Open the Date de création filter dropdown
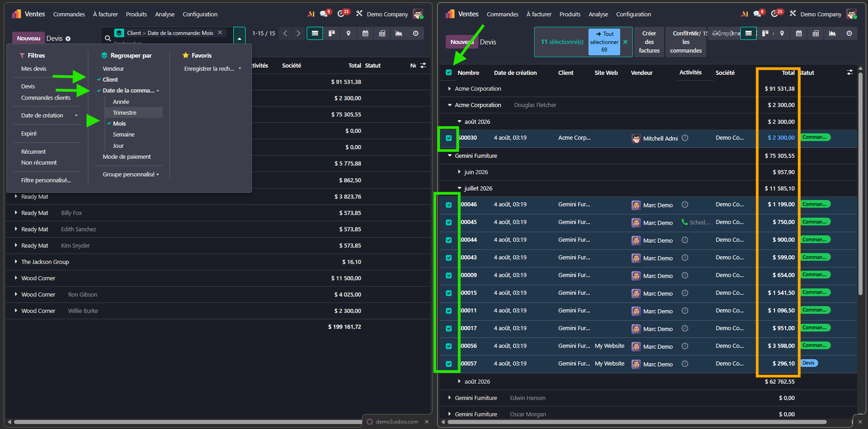Screen dimensions: 868x429 pyautogui.click(x=49, y=116)
